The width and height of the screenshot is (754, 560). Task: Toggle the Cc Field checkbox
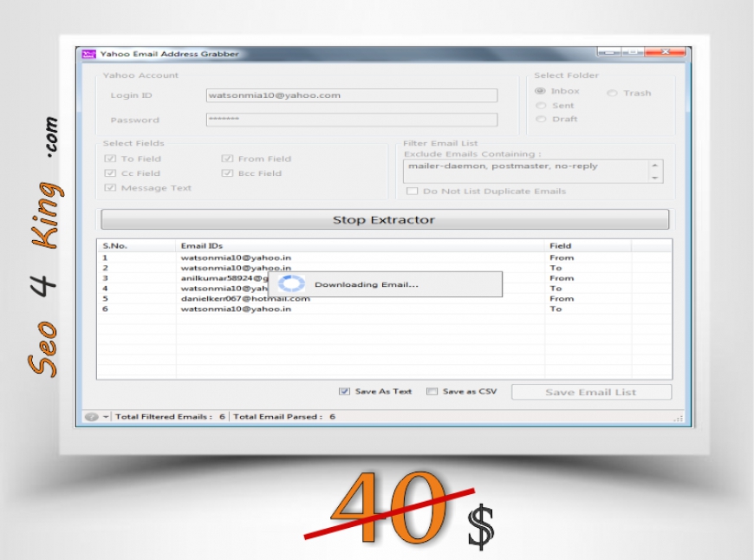pyautogui.click(x=110, y=173)
